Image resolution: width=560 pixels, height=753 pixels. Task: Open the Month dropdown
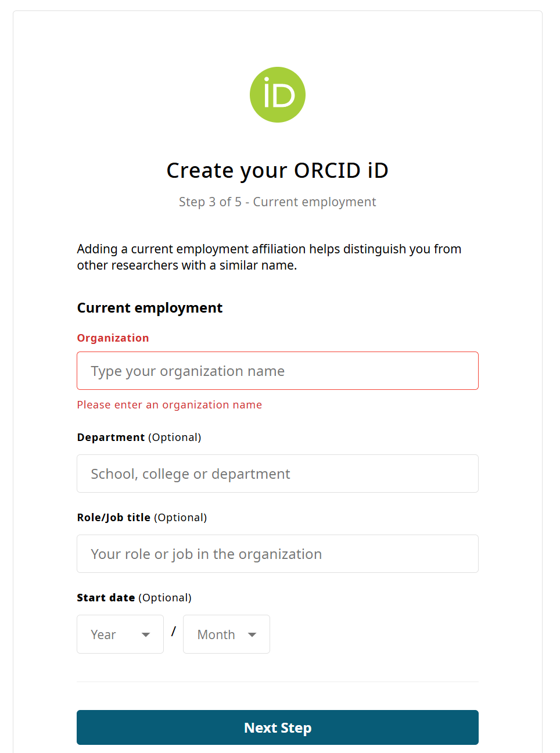click(226, 634)
